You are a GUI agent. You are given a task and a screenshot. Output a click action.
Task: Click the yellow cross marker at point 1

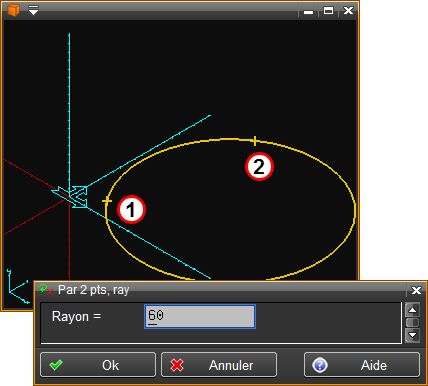[x=107, y=201]
